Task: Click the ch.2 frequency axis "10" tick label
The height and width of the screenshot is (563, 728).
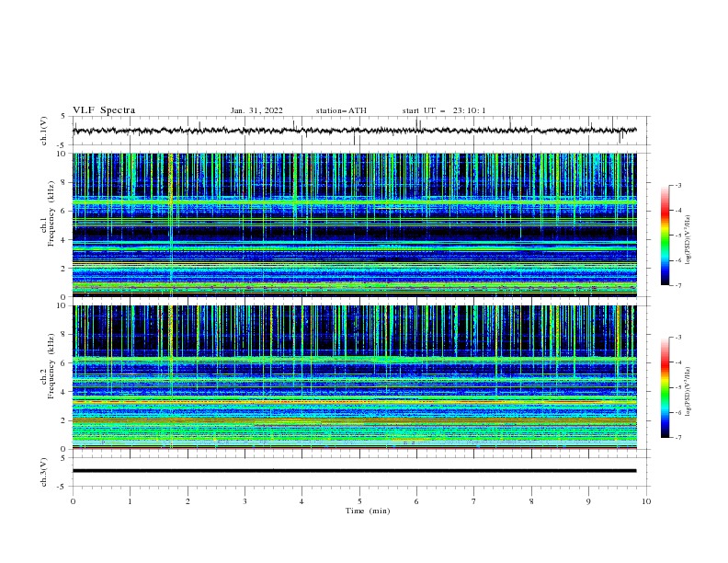Action: click(62, 305)
